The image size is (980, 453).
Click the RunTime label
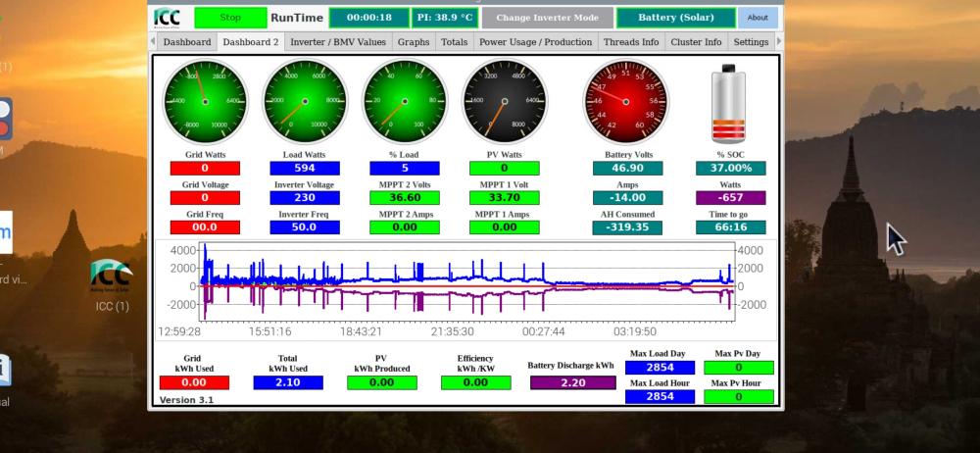[297, 18]
